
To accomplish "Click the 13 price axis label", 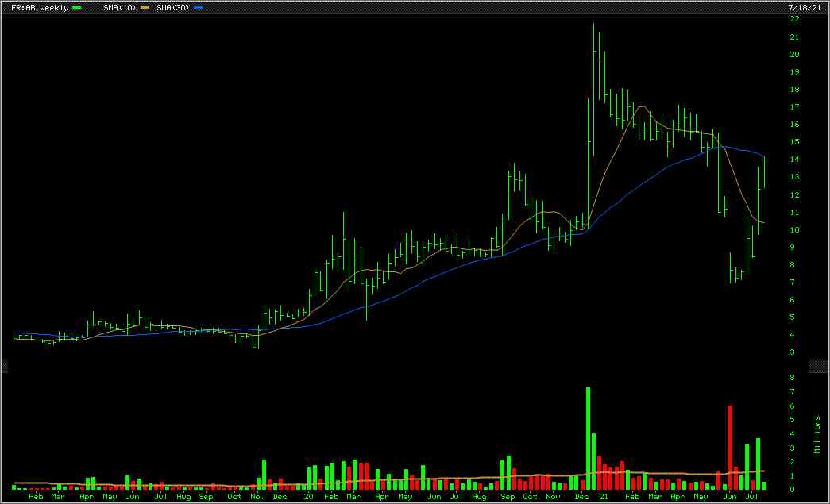I will click(x=794, y=177).
